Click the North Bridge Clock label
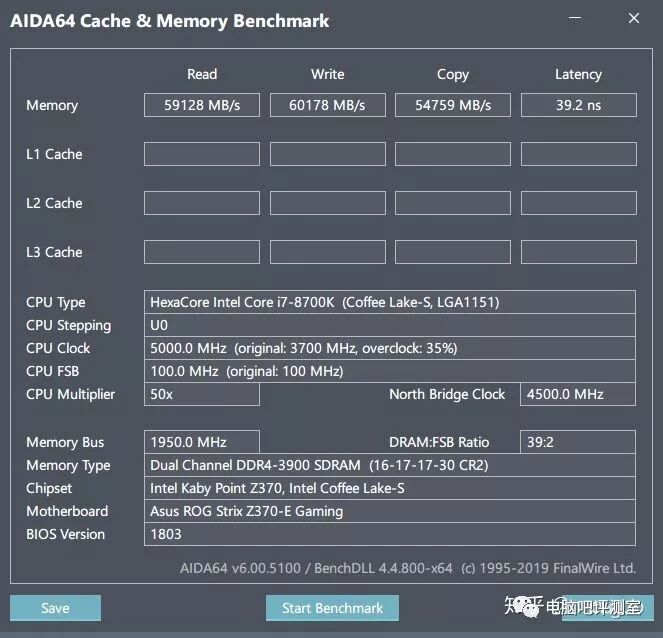Image resolution: width=663 pixels, height=638 pixels. [x=447, y=394]
